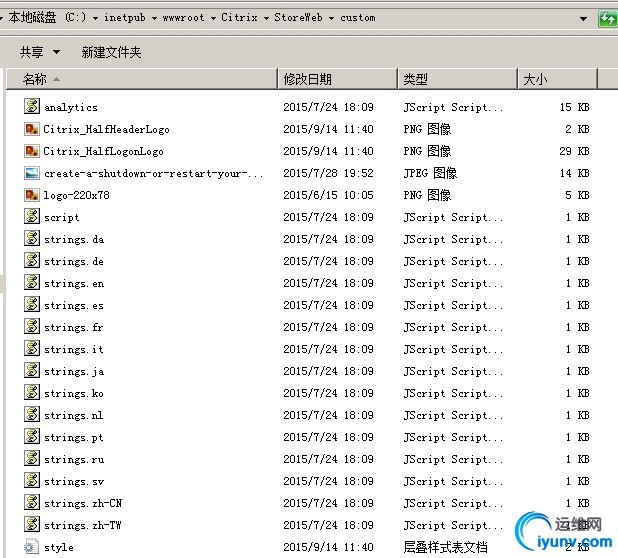Open the 共享 dropdown menu

coord(40,52)
